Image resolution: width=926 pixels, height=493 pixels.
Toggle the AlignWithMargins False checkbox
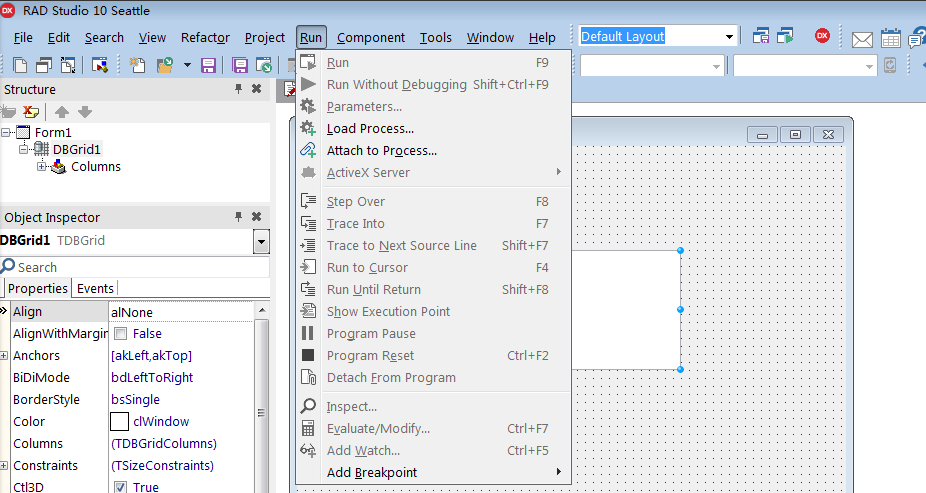[120, 334]
